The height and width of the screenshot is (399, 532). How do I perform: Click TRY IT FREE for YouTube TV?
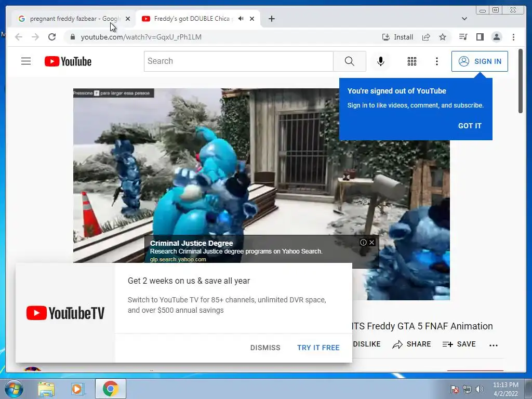[x=318, y=348]
